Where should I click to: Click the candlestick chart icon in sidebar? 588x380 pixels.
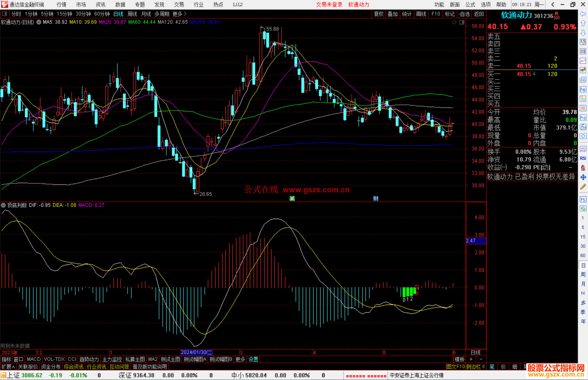point(583,70)
